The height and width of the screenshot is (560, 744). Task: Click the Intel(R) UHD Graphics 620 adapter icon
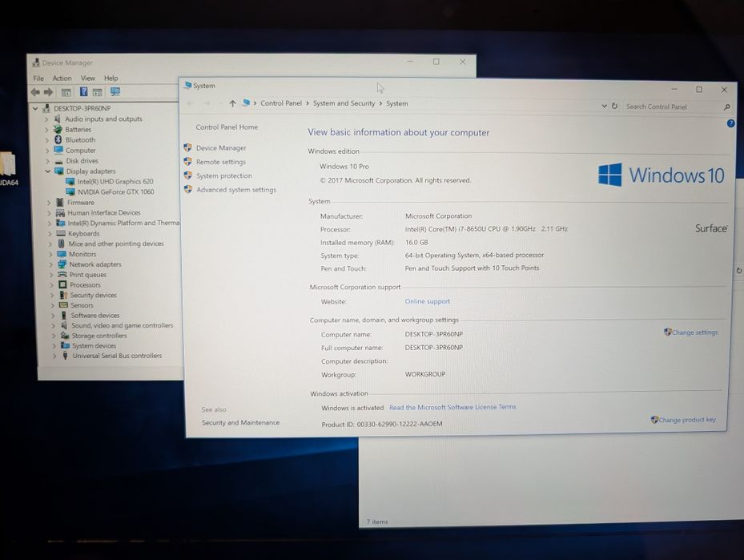[x=70, y=181]
